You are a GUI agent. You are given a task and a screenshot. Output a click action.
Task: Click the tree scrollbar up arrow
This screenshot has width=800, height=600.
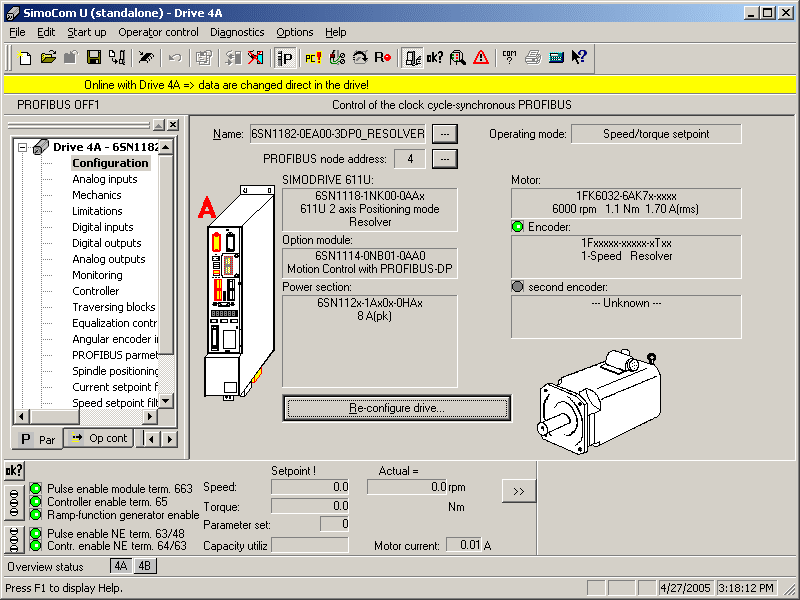coord(166,147)
